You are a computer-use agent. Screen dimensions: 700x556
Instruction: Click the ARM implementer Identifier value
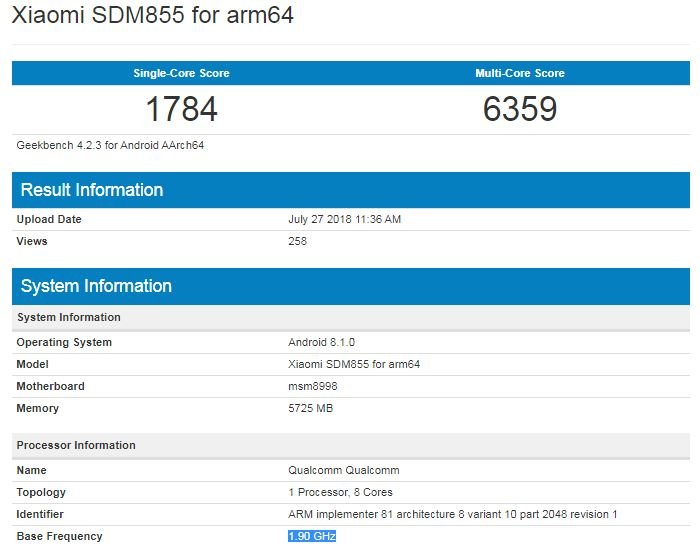tap(452, 514)
